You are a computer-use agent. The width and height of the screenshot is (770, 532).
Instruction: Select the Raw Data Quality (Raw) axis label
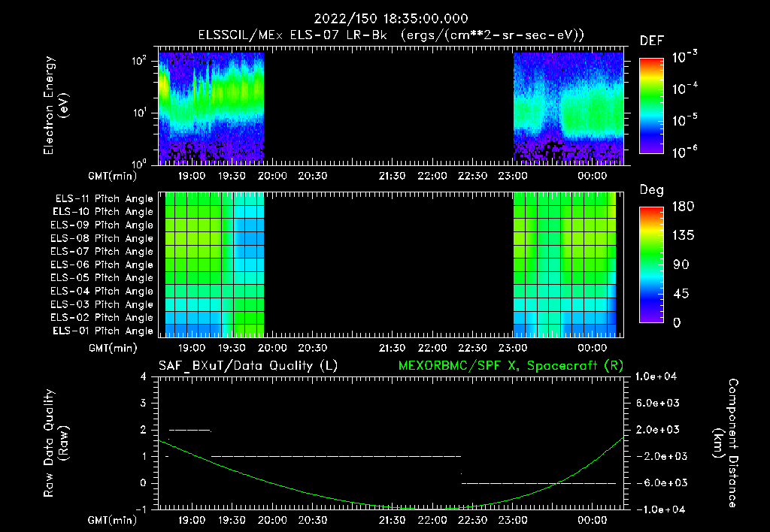click(56, 443)
